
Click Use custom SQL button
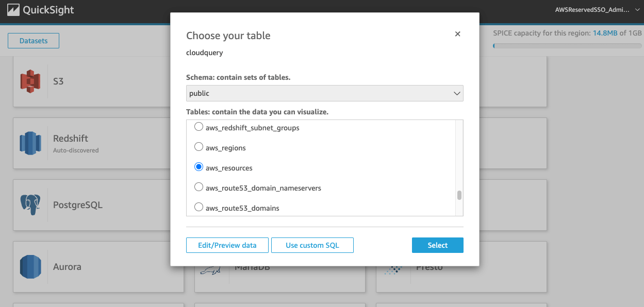[312, 245]
